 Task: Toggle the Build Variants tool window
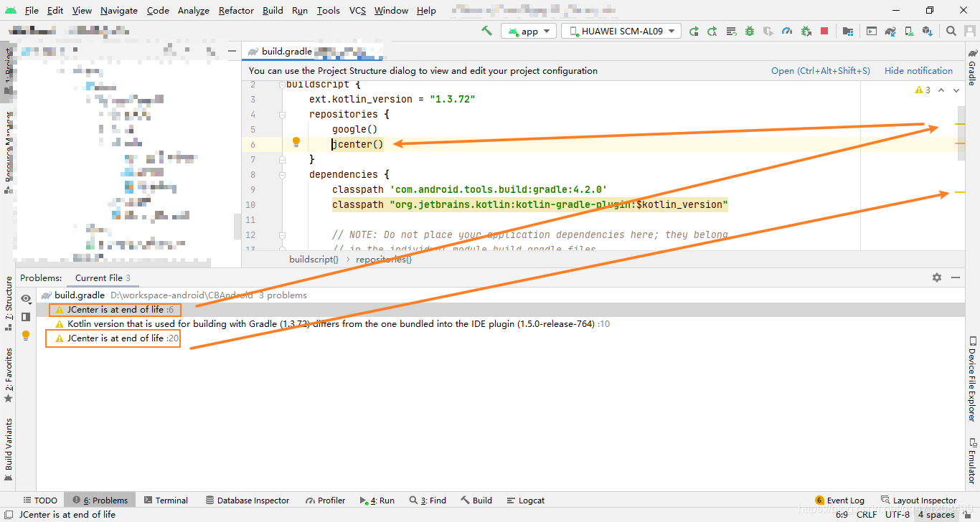click(8, 449)
